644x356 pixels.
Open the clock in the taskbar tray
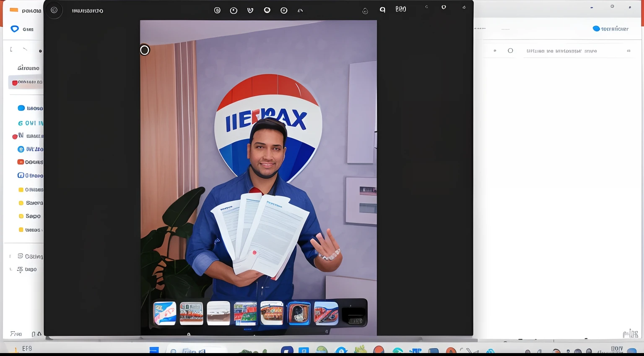tap(616, 349)
